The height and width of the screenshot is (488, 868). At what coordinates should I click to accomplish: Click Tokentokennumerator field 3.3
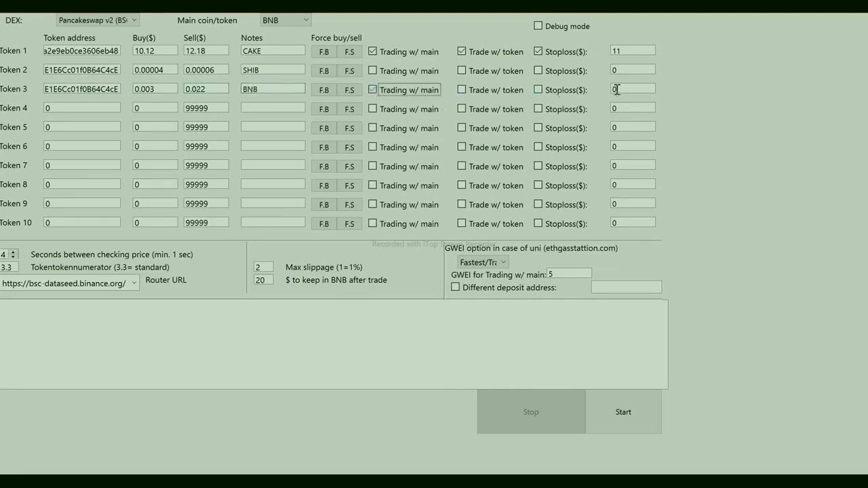(x=9, y=267)
